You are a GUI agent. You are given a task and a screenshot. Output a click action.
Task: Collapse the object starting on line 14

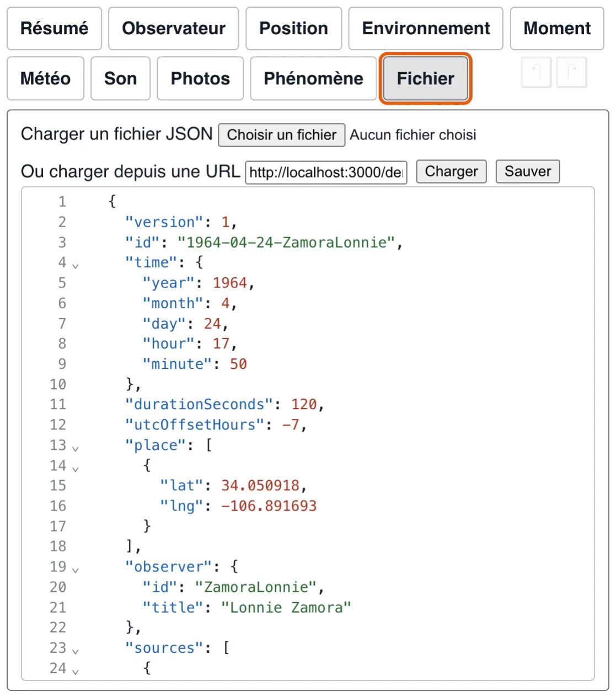click(76, 468)
